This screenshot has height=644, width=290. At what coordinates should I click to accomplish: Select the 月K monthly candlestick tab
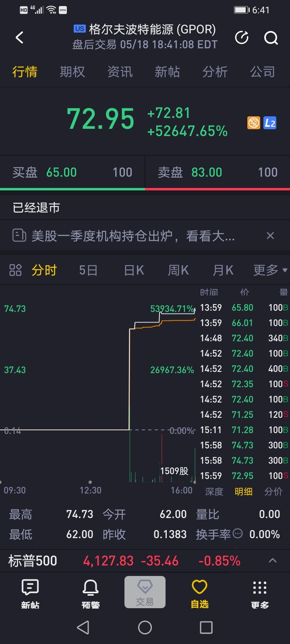tap(223, 270)
